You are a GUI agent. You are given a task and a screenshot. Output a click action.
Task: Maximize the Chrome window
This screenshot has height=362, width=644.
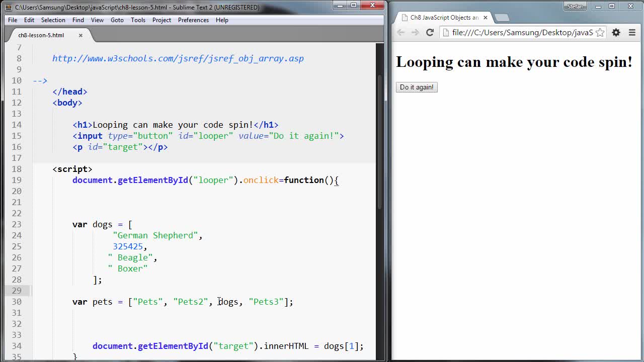612,6
